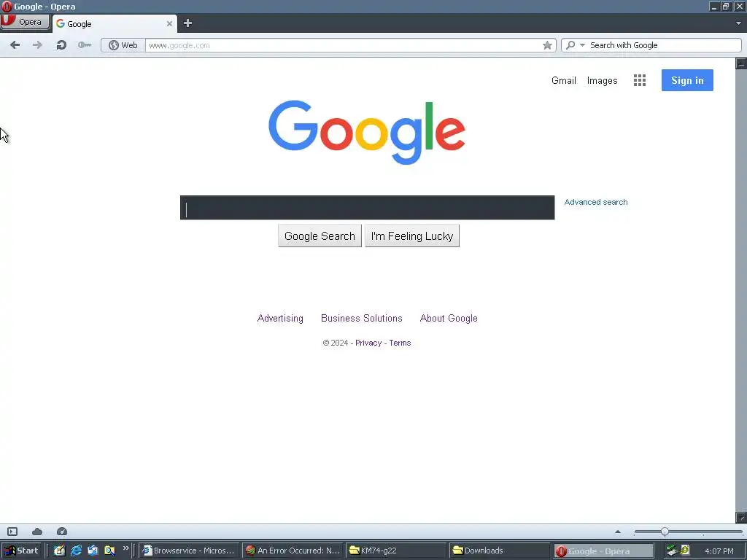Viewport: 747px width, 560px height.
Task: Select the Google tab
Action: [x=115, y=23]
